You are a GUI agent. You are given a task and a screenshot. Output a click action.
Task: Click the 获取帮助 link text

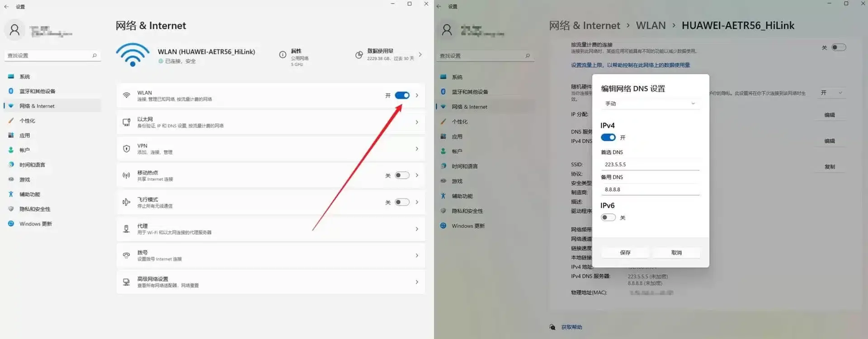(571, 327)
